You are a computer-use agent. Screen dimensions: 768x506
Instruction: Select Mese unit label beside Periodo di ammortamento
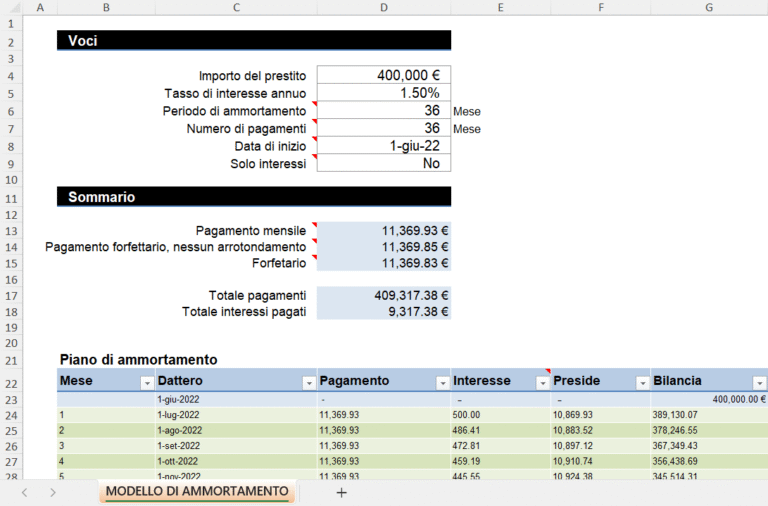click(467, 112)
